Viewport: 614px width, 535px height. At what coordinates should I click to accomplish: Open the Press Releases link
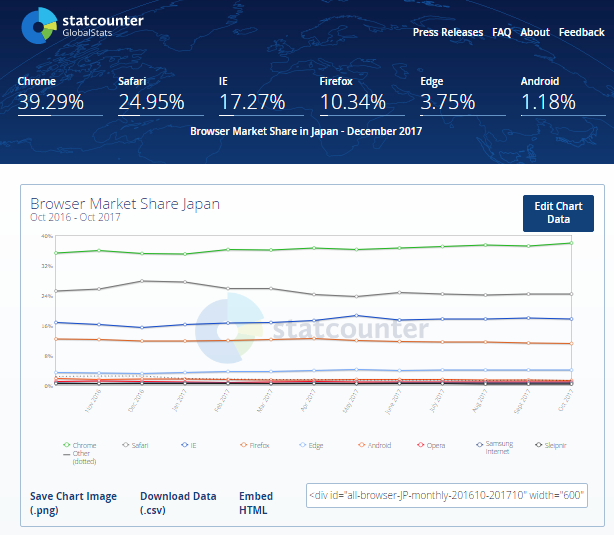(448, 32)
